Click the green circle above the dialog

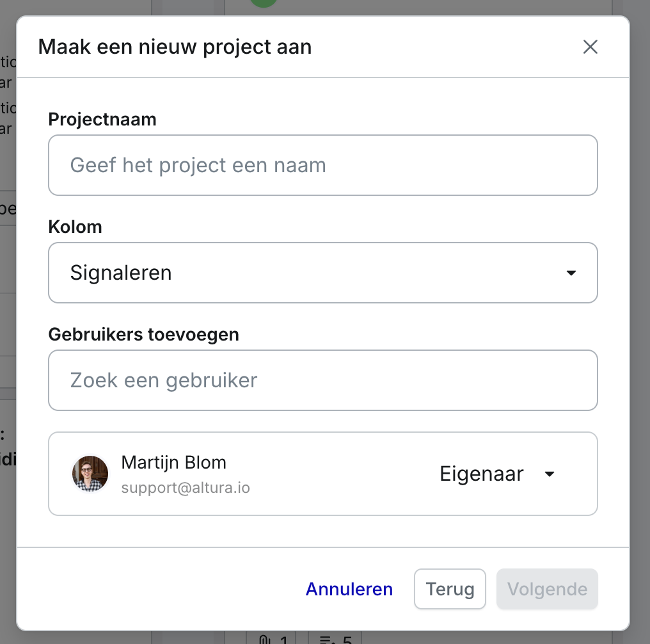264,3
